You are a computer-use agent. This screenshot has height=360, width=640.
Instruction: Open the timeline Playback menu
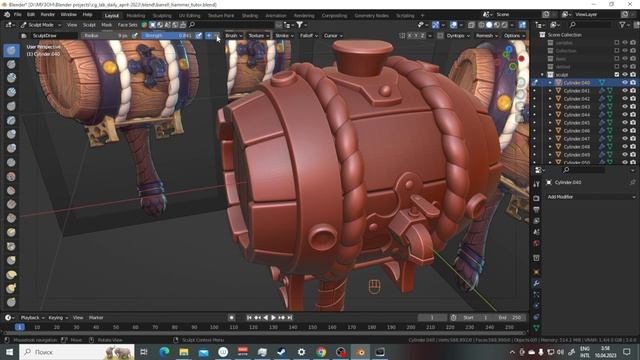tap(32, 318)
